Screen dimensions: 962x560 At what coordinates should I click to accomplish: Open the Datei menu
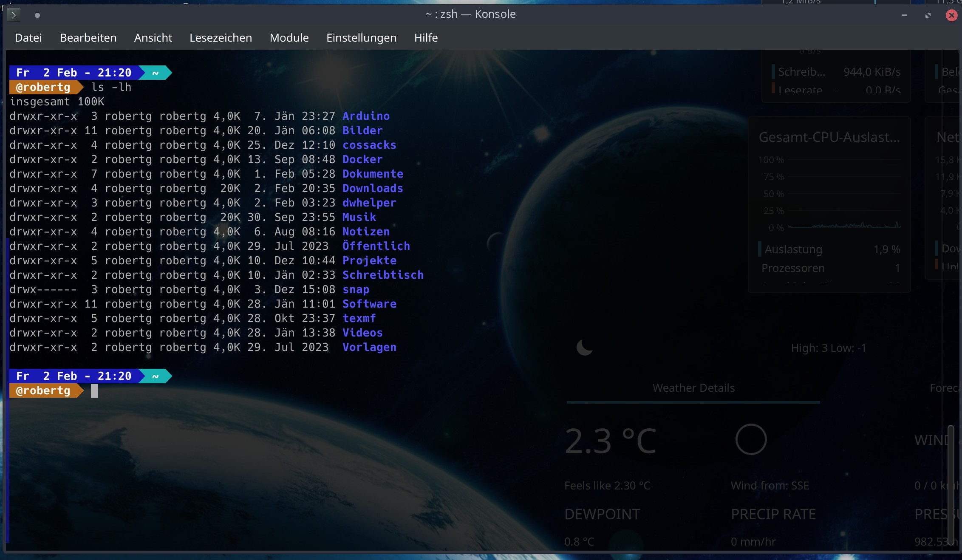(x=28, y=38)
